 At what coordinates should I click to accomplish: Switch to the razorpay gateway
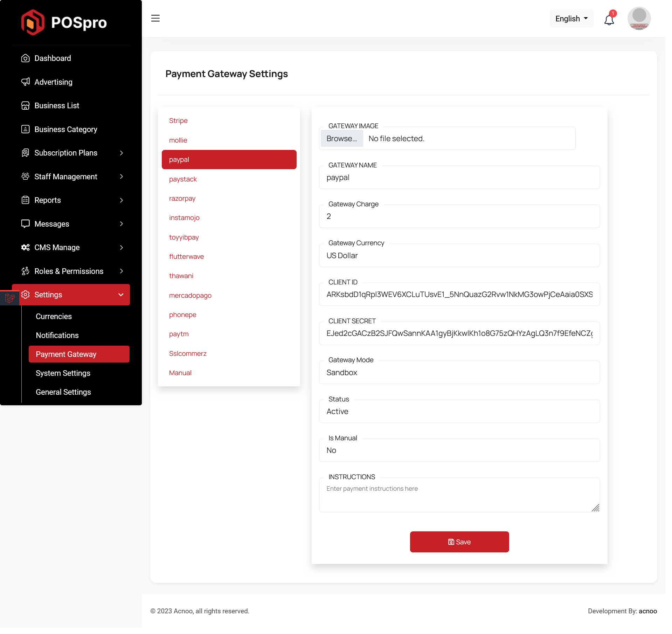click(182, 198)
